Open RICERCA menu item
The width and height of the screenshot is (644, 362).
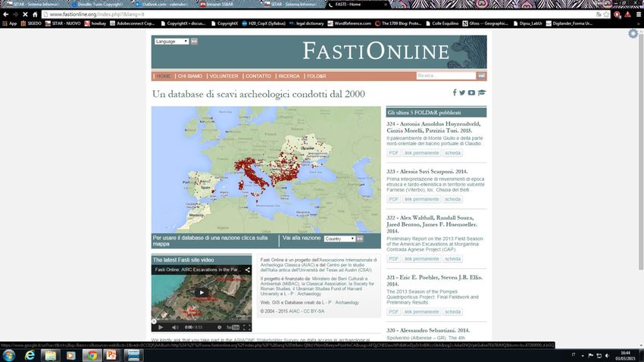289,76
